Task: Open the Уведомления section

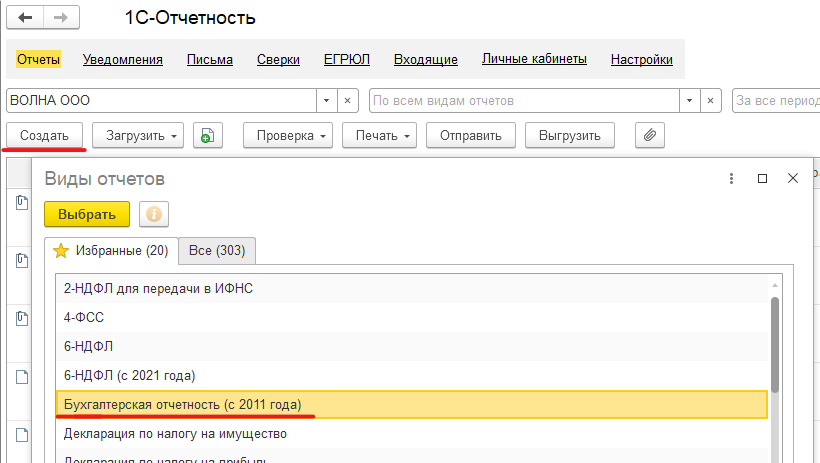Action: tap(122, 60)
